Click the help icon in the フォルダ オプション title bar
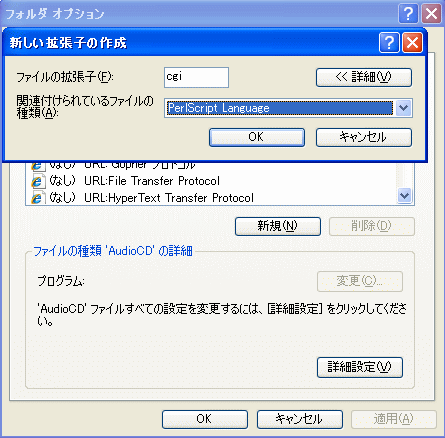Screen dimensions: 445x438 point(408,14)
